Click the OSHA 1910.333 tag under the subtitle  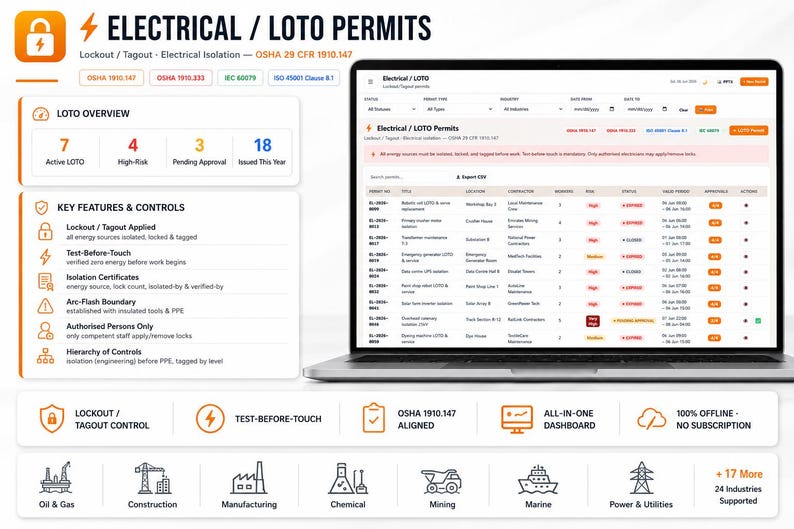181,78
